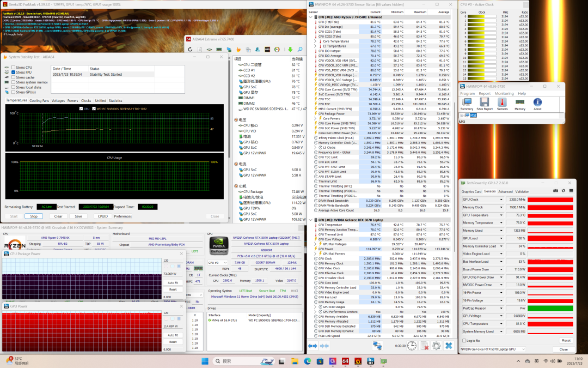Viewport: 588px width, 368px height.
Task: Click the GPU-Z refresh icon
Action: pos(563,191)
